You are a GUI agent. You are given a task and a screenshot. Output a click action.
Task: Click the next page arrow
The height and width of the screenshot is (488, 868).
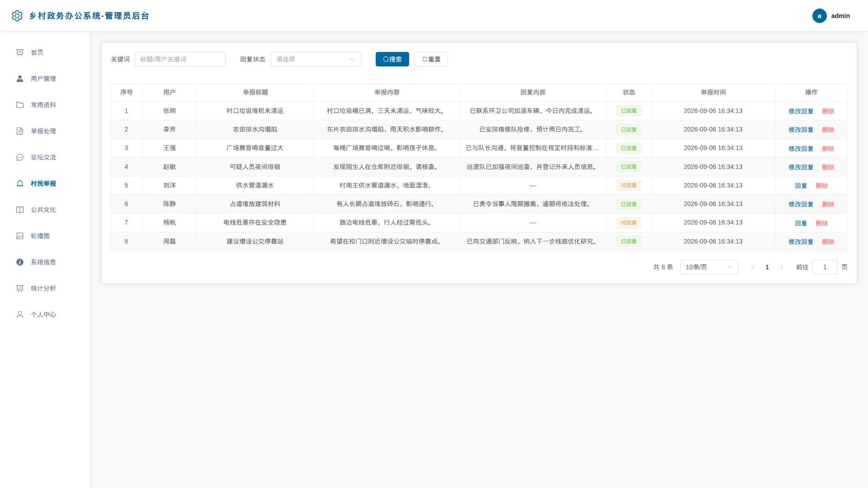(x=781, y=267)
